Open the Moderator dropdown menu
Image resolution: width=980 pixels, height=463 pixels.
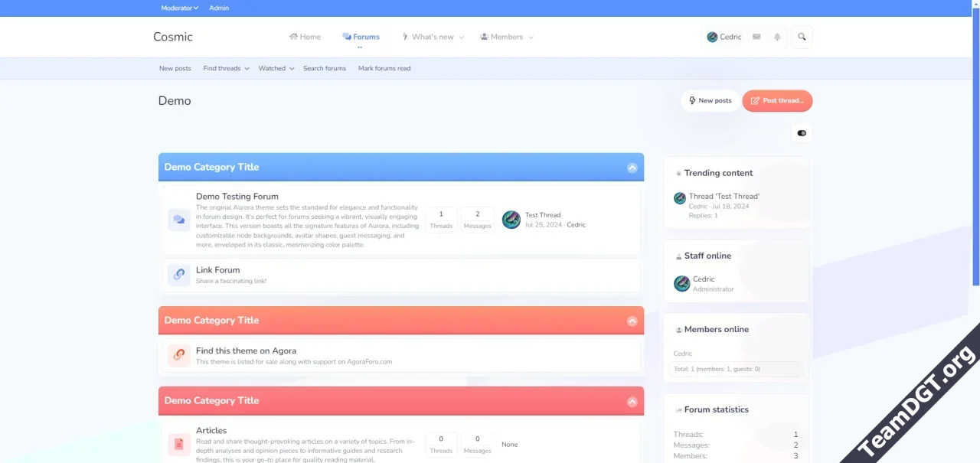pyautogui.click(x=179, y=8)
